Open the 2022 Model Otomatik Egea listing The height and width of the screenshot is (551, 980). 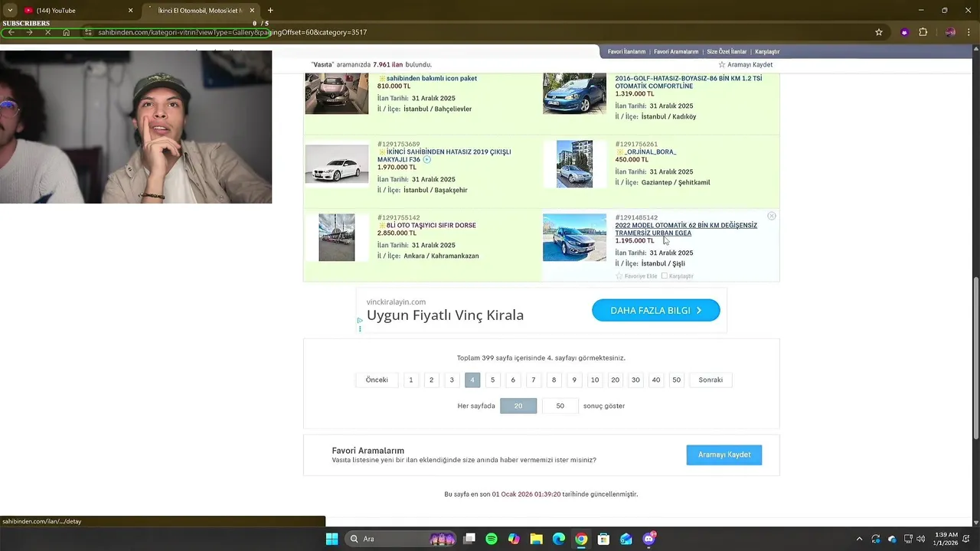pos(686,230)
